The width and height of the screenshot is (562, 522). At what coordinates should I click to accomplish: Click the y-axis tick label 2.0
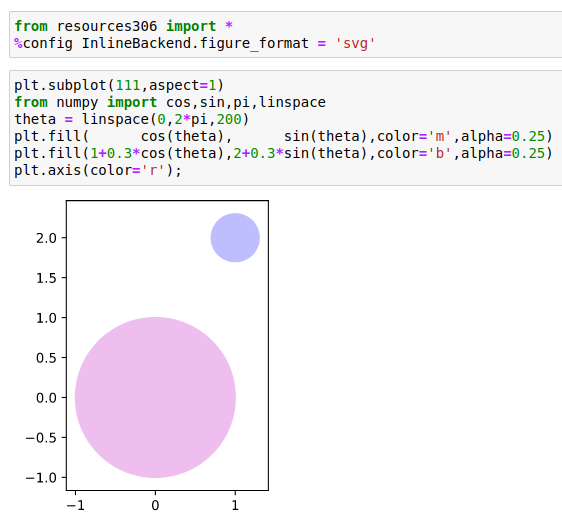(46, 238)
